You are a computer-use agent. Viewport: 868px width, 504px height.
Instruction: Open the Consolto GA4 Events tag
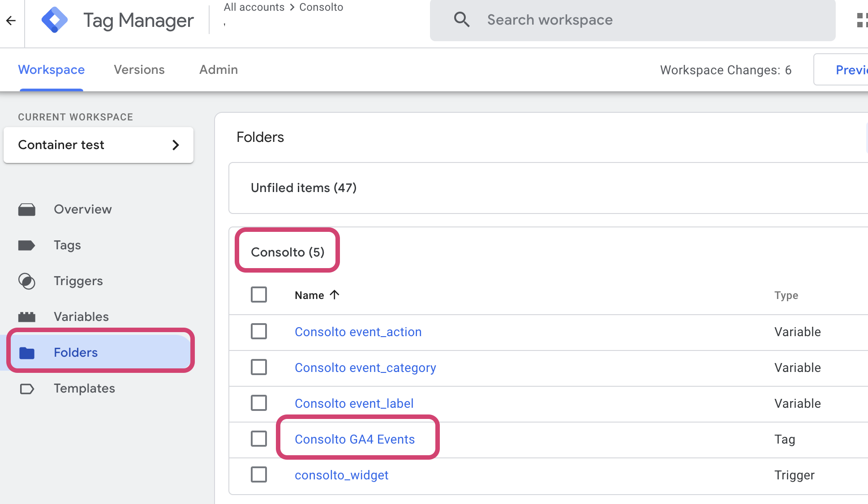355,439
